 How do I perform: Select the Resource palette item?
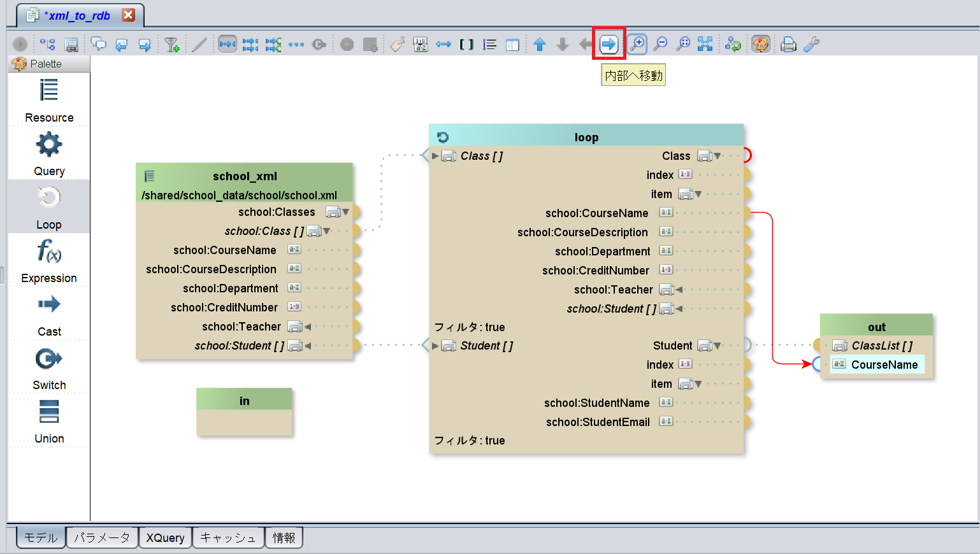[x=49, y=100]
